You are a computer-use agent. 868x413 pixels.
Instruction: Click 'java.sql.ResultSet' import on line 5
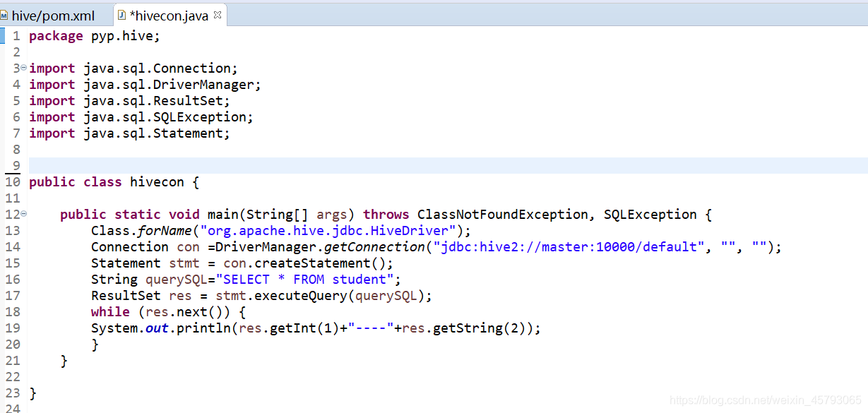point(153,101)
